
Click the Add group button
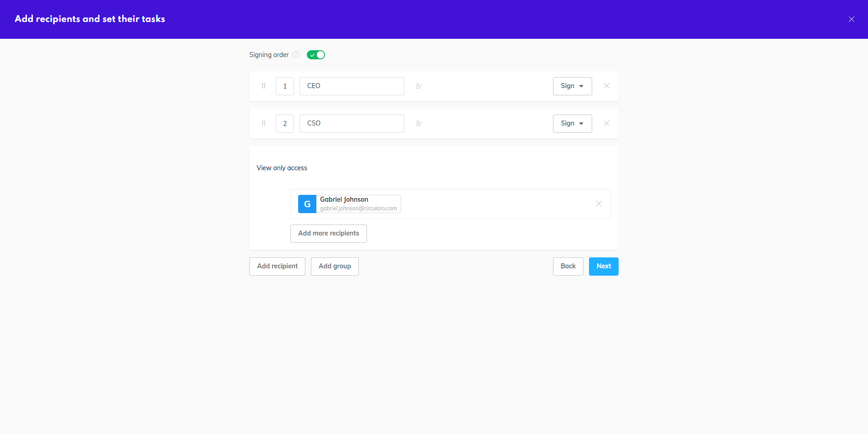tap(335, 266)
